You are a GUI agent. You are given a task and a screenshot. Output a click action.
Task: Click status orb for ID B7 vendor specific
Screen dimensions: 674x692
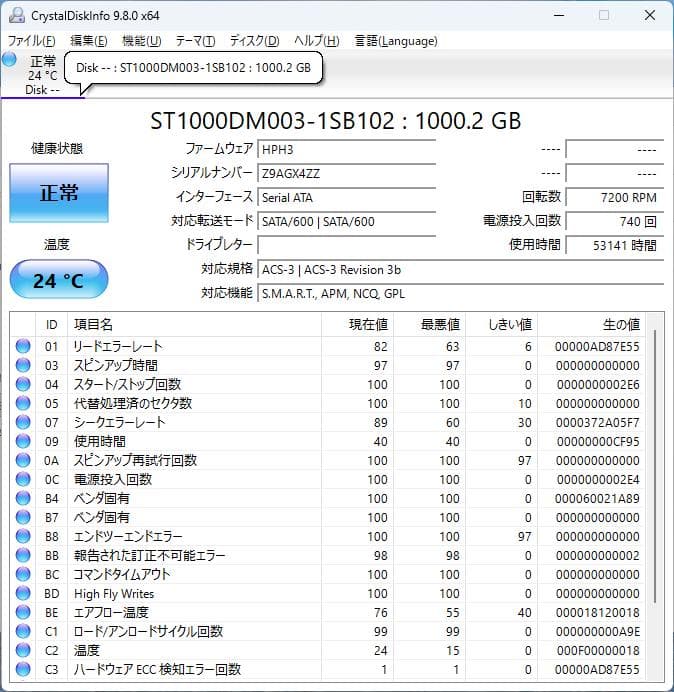point(23,517)
